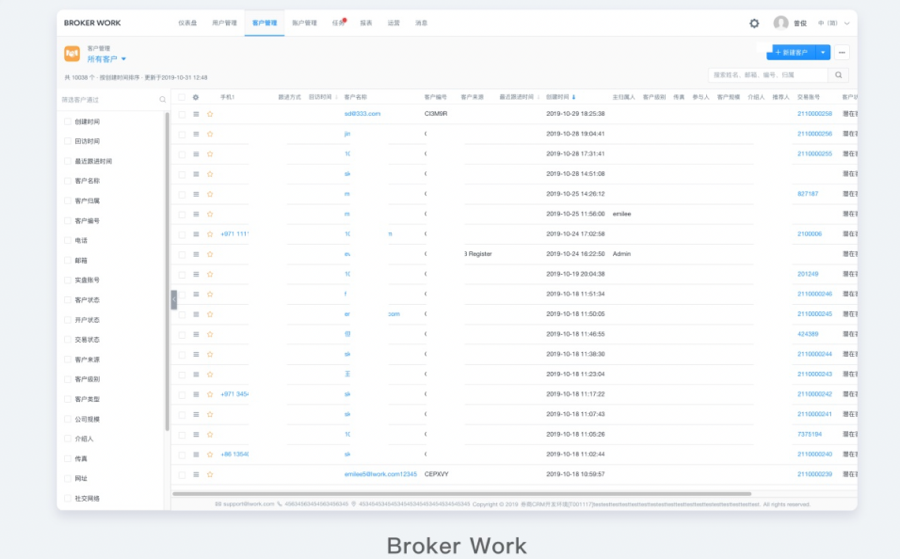
Task: Enable the 电话 filter checkbox
Action: [x=68, y=240]
